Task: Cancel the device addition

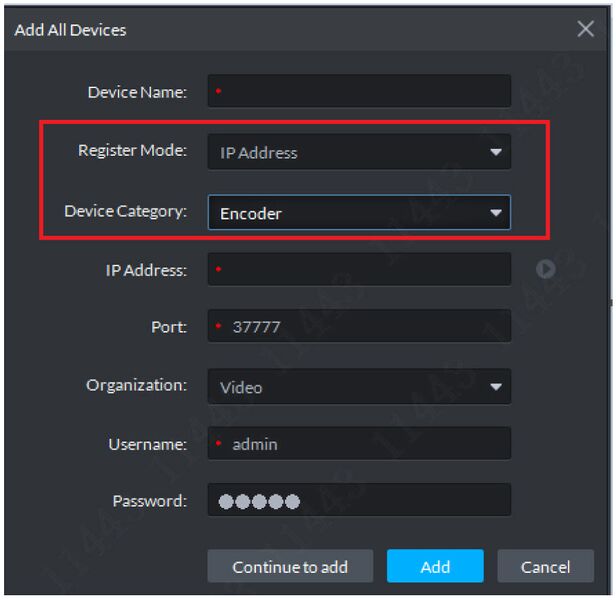Action: 545,567
